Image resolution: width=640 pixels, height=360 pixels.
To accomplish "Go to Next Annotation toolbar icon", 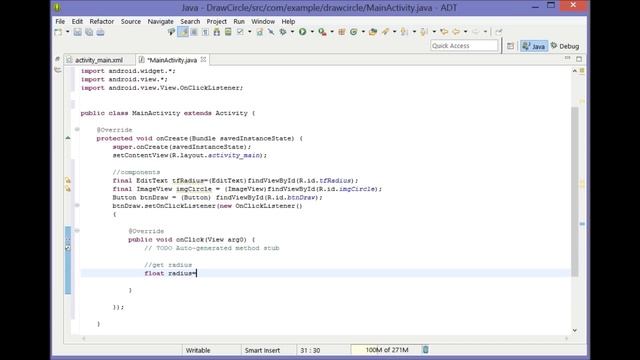I will [x=404, y=32].
